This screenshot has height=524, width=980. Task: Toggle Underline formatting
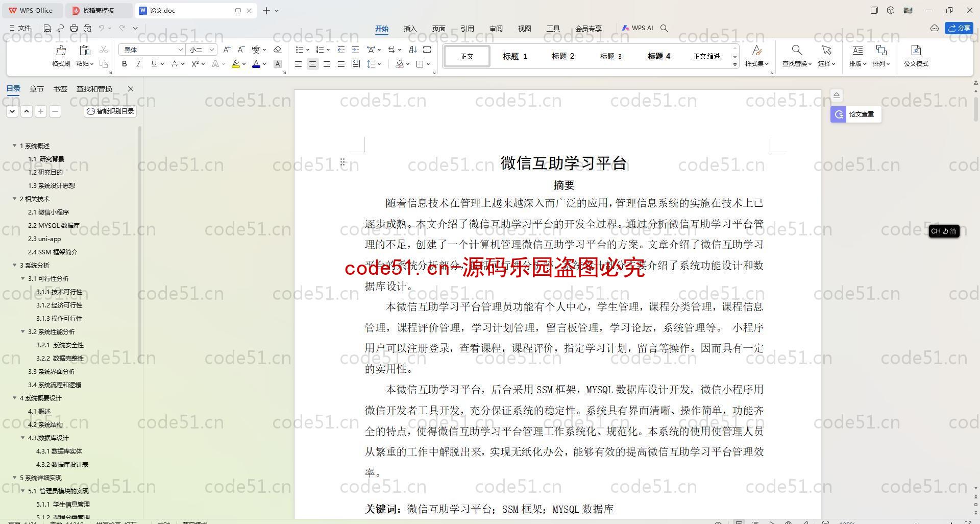click(x=154, y=64)
